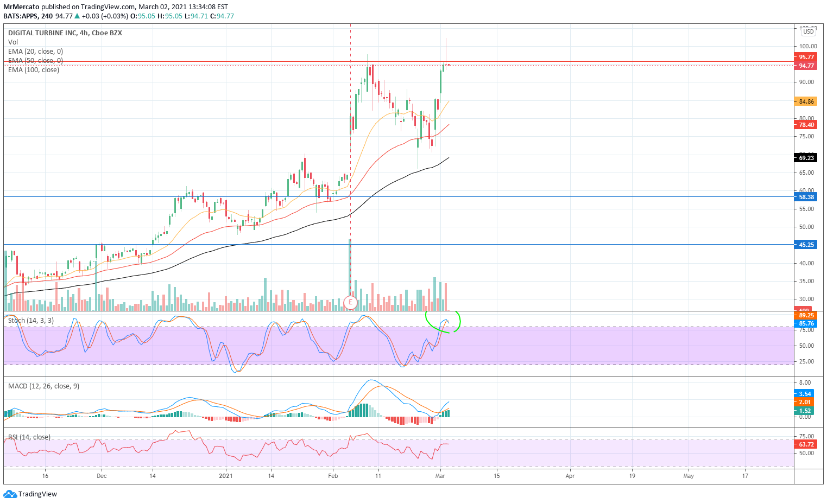Click the "Apr" date label on time axis
The width and height of the screenshot is (827, 504).
tap(570, 476)
